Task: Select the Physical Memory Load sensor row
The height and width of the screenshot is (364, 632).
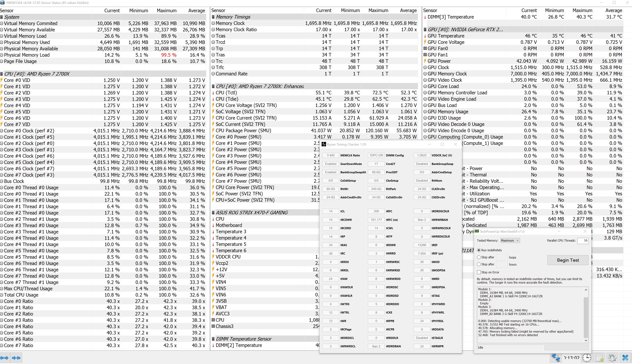Action: click(x=103, y=55)
